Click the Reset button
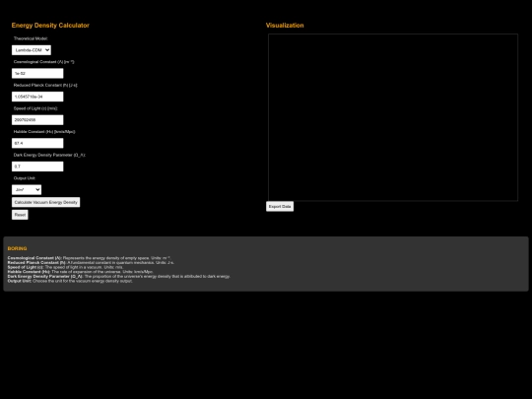The height and width of the screenshot is (399, 532). 20,215
